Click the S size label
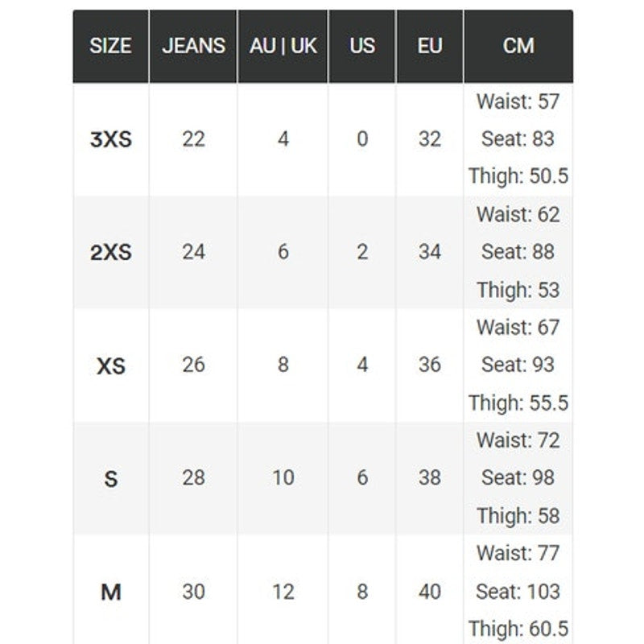Image resolution: width=644 pixels, height=644 pixels. coord(111,479)
